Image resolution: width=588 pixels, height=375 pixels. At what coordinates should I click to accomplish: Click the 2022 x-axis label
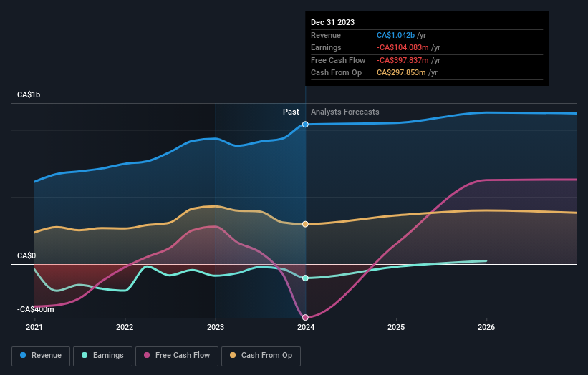coord(125,327)
